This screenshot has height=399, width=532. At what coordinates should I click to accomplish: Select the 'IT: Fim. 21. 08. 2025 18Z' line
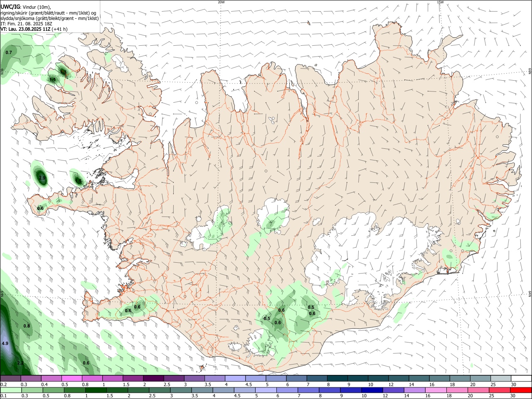26,24
